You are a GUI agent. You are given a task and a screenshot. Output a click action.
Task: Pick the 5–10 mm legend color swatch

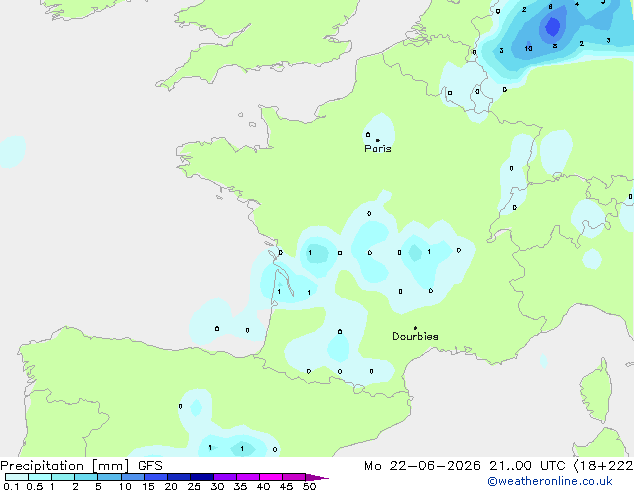click(x=109, y=477)
